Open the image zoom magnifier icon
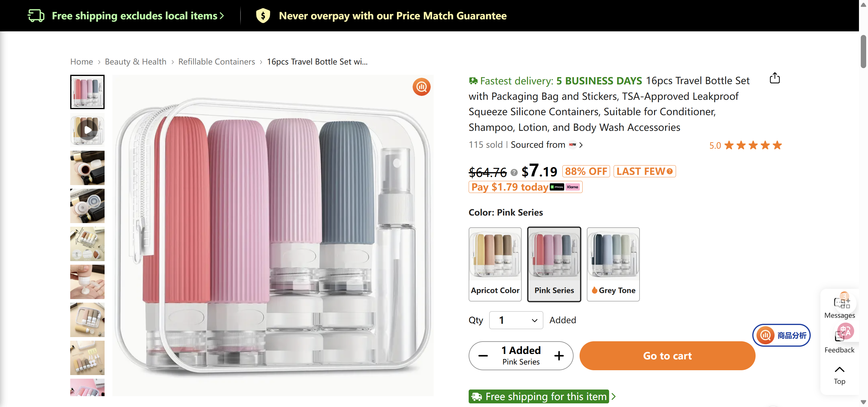Viewport: 868px width, 407px height. pos(421,87)
